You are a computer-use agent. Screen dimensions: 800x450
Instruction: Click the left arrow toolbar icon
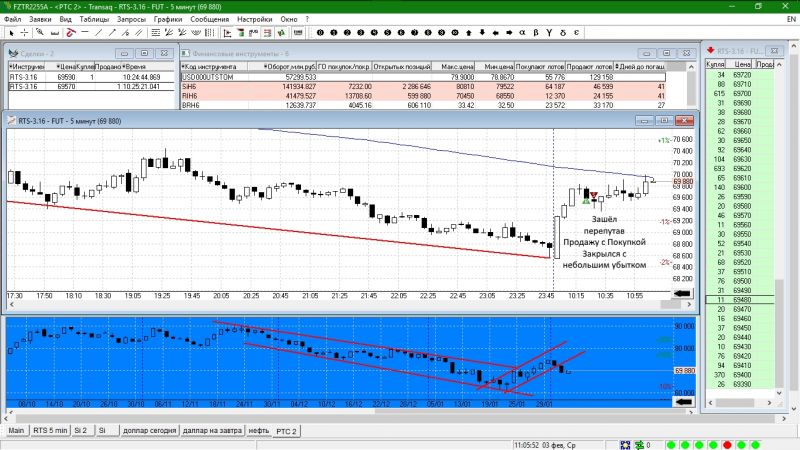(x=495, y=33)
